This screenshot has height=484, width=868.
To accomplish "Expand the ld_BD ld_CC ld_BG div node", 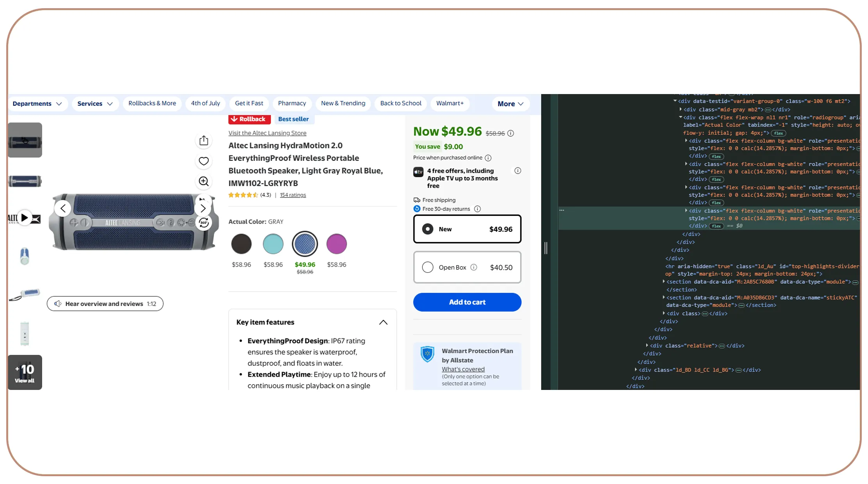I will point(636,370).
